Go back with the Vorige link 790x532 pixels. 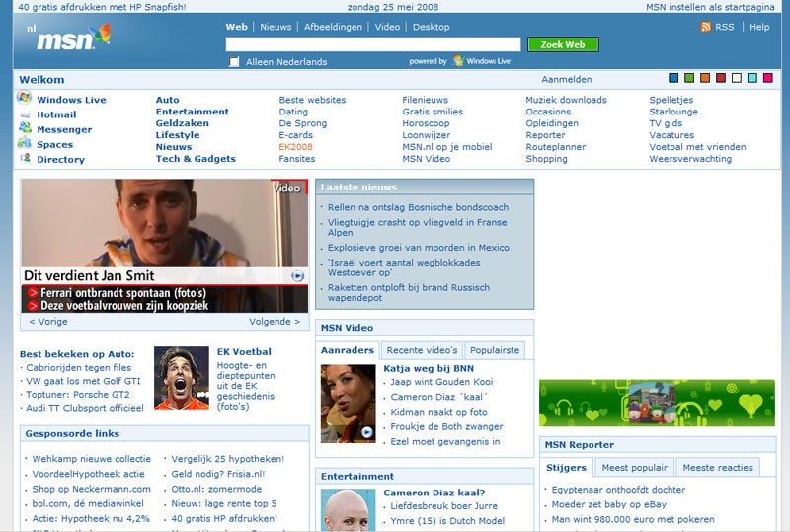pos(48,322)
